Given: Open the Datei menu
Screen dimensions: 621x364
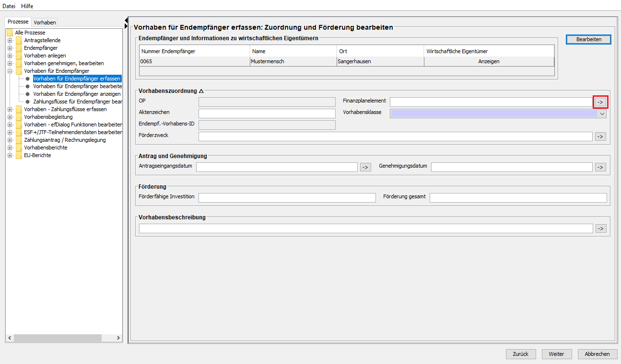Looking at the screenshot, I should point(9,6).
